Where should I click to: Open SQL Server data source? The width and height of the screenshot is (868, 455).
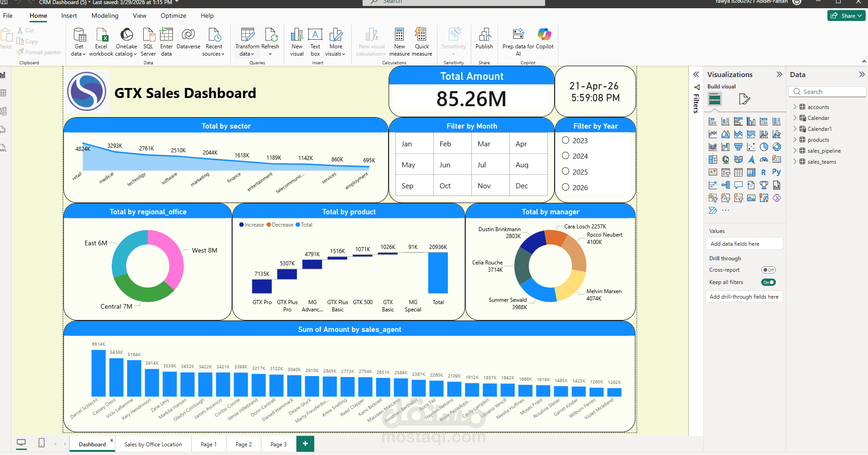click(x=148, y=42)
